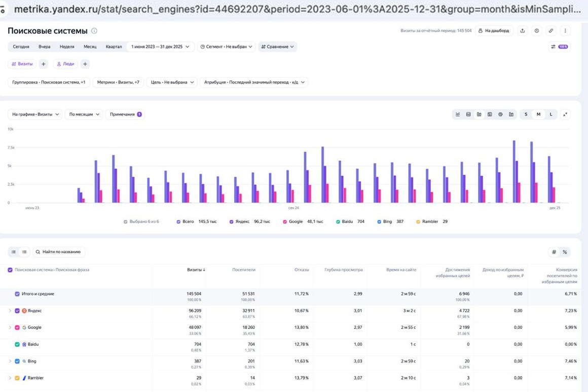Switch chart to stacked area view
The image size is (588, 392).
468,114
